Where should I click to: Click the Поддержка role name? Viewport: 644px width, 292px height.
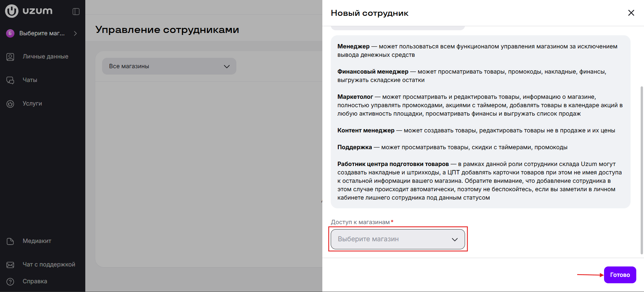(355, 147)
